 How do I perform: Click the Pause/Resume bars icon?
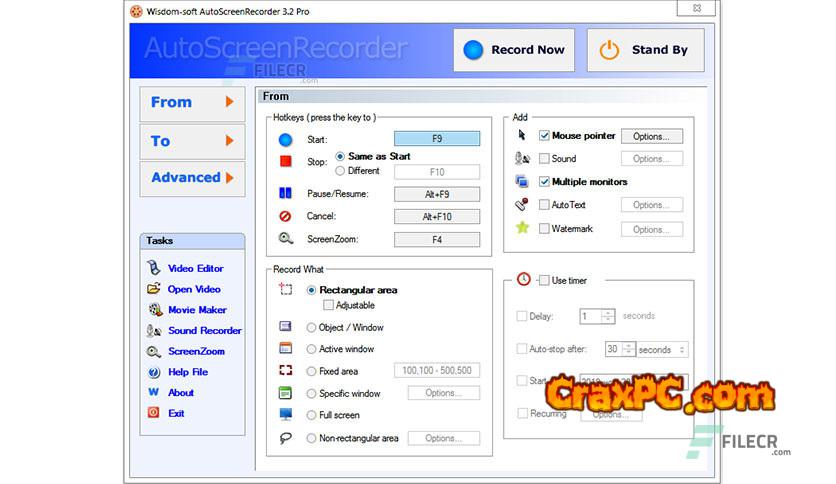(285, 193)
